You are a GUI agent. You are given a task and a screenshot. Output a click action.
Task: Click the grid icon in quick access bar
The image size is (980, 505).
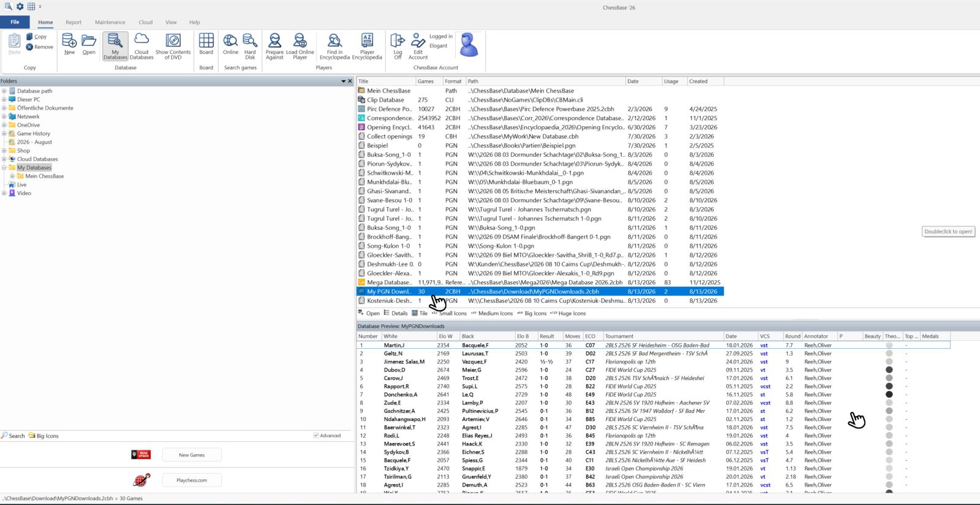(31, 7)
